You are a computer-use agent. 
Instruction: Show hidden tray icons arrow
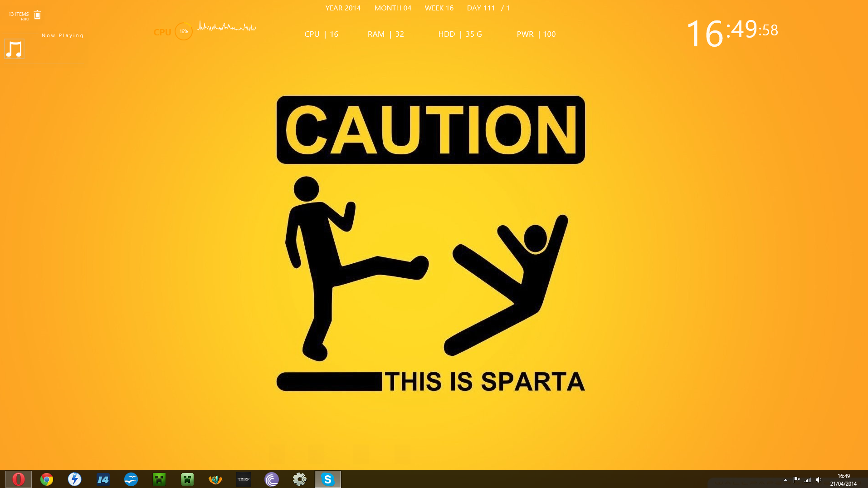785,479
